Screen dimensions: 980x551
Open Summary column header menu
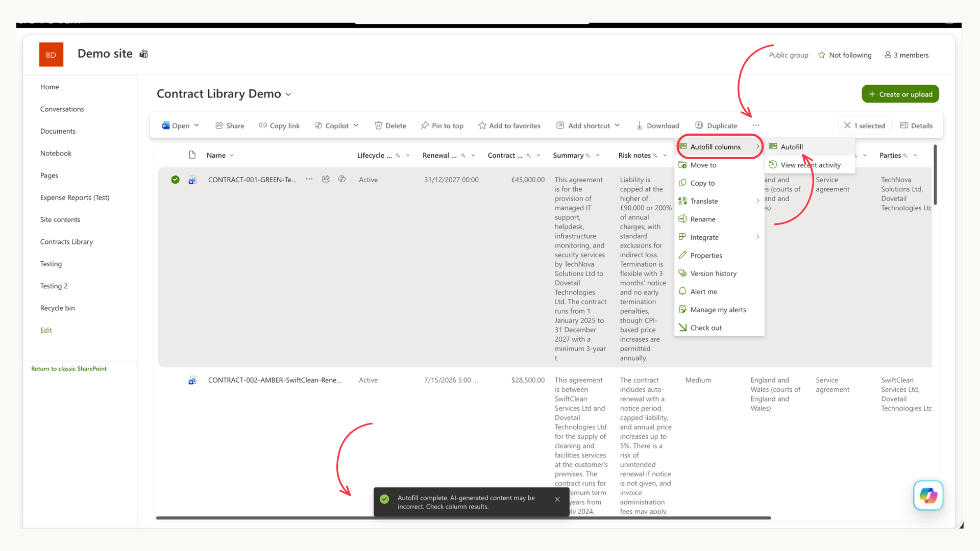(598, 156)
